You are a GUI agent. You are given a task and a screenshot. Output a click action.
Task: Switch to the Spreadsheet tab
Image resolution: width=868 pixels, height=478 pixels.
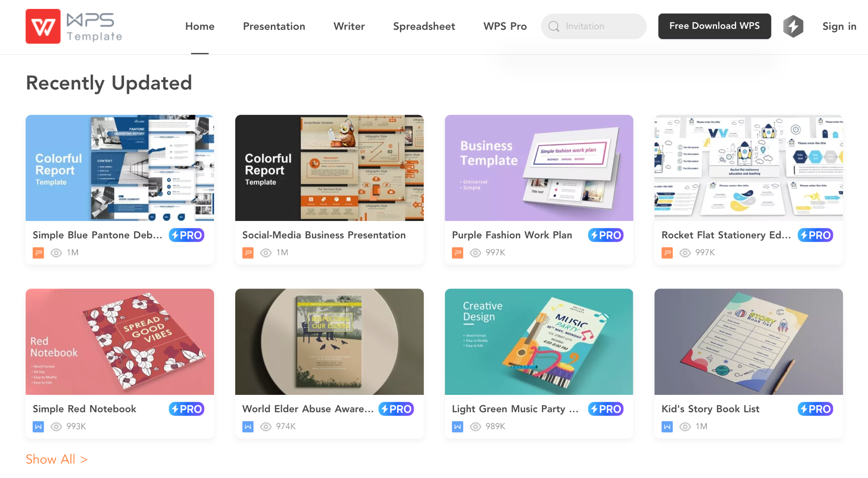pos(424,26)
